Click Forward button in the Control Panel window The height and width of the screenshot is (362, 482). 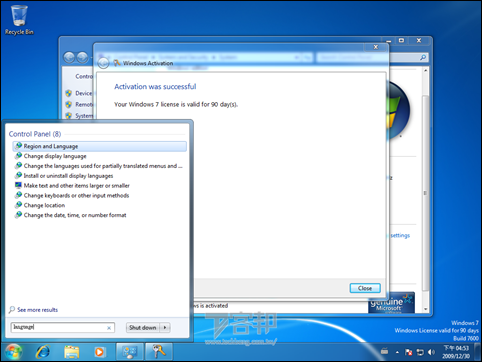tap(83, 57)
